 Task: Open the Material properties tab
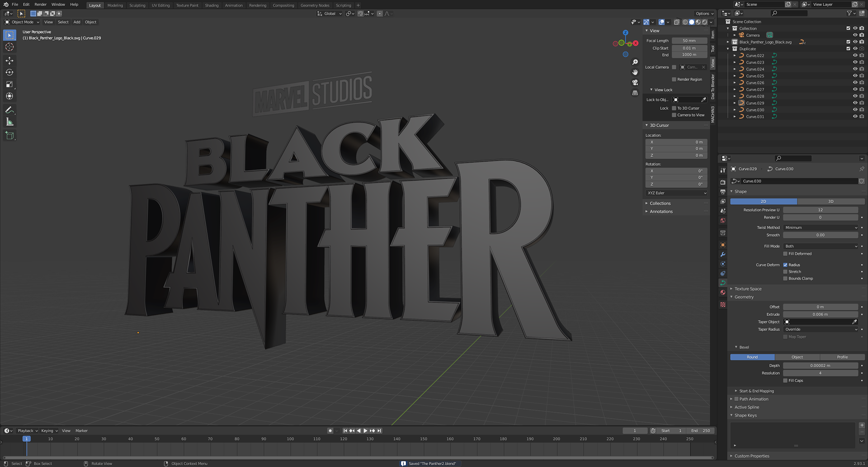[x=723, y=292]
